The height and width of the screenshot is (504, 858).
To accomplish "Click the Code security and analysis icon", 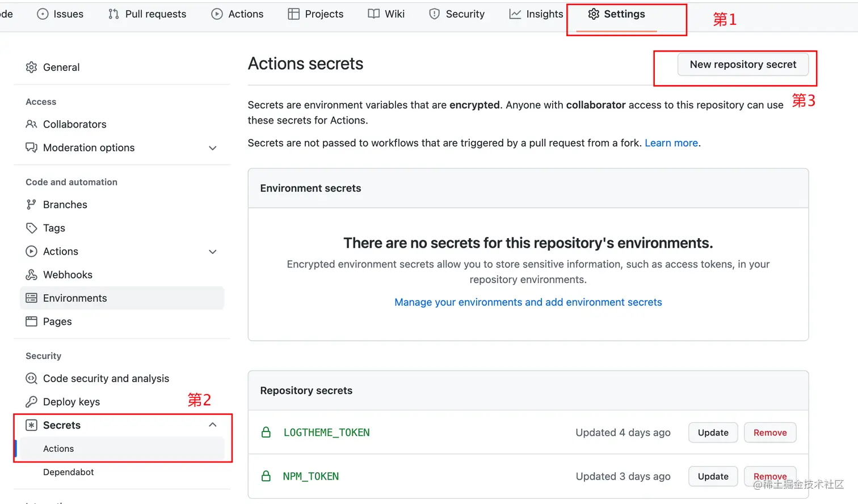I will [x=32, y=379].
